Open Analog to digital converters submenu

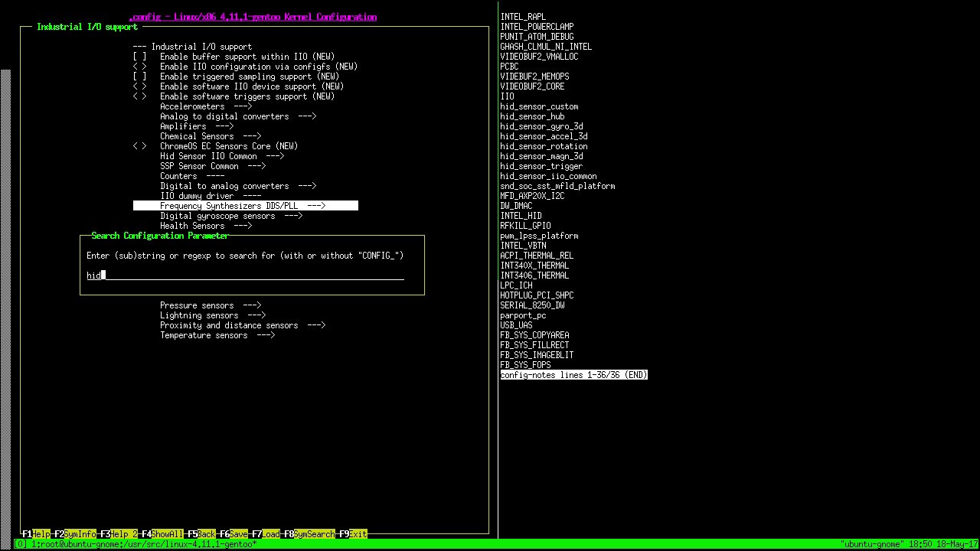pyautogui.click(x=238, y=116)
